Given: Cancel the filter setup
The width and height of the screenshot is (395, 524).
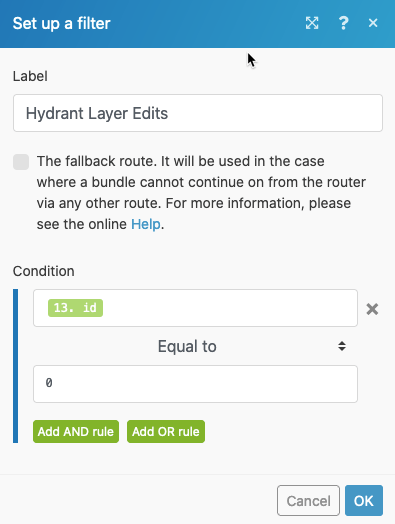Looking at the screenshot, I should [308, 501].
